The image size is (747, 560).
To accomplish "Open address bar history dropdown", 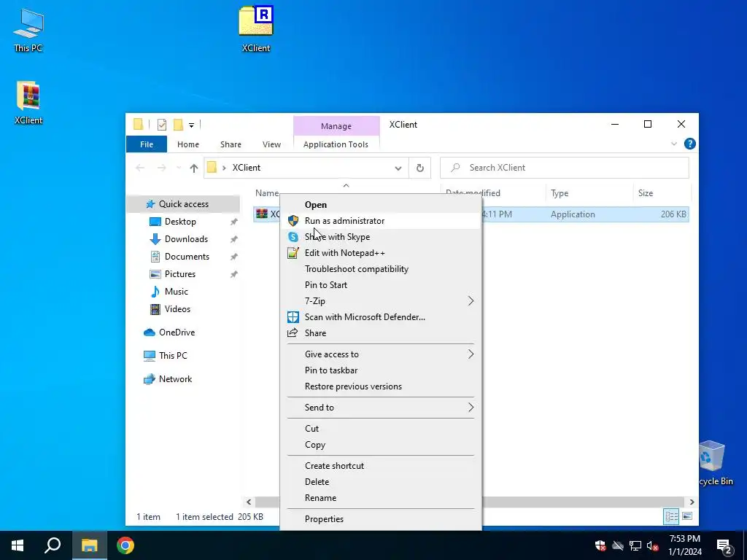I will click(x=398, y=168).
